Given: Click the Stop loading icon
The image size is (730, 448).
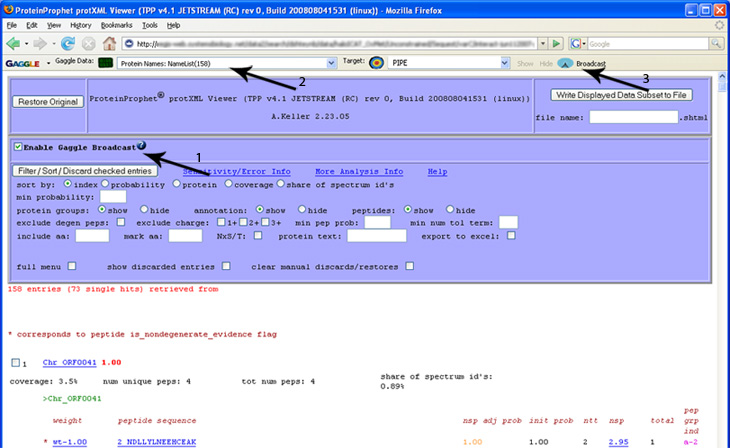Looking at the screenshot, I should pyautogui.click(x=88, y=44).
